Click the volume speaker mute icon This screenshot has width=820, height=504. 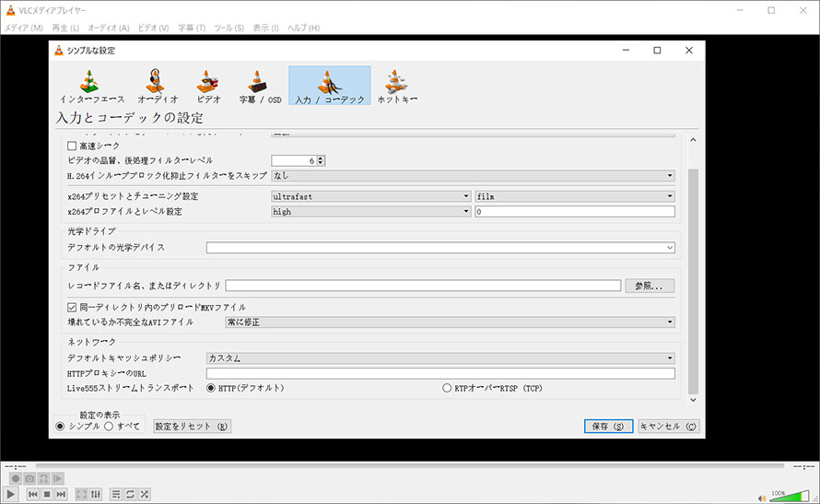click(762, 498)
